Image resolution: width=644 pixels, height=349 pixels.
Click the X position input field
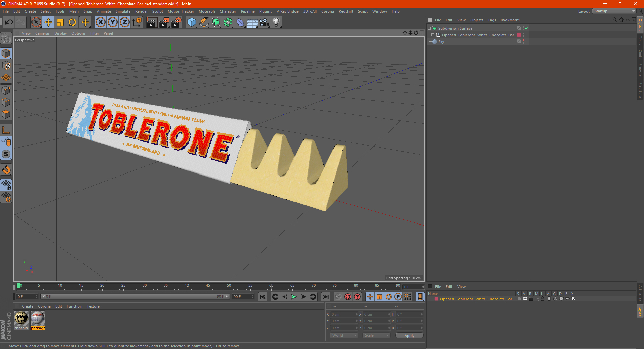(x=344, y=314)
